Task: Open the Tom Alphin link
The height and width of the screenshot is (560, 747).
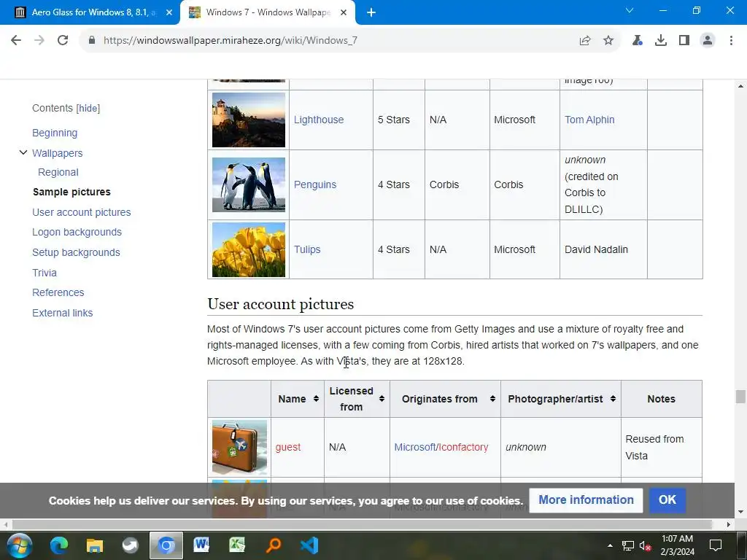Action: tap(589, 120)
